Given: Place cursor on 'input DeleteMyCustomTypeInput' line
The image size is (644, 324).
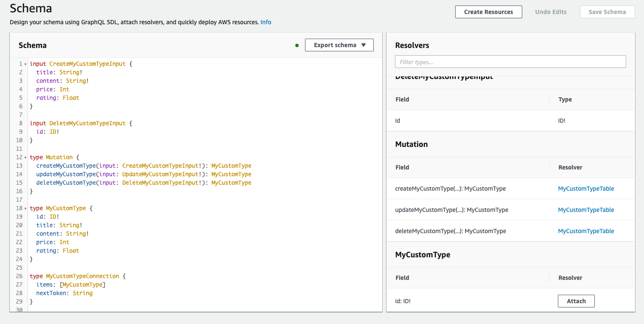Looking at the screenshot, I should (81, 123).
